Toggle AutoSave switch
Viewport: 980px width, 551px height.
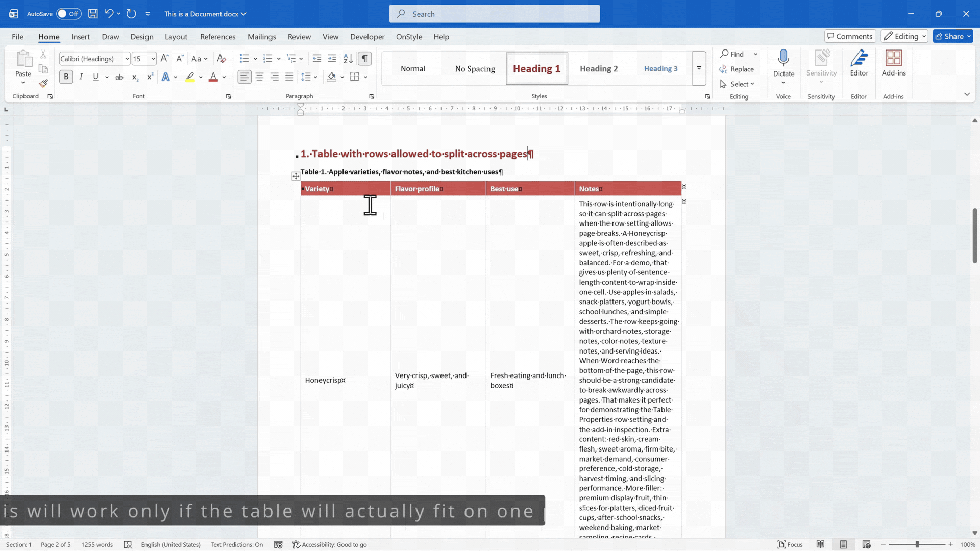coord(68,14)
